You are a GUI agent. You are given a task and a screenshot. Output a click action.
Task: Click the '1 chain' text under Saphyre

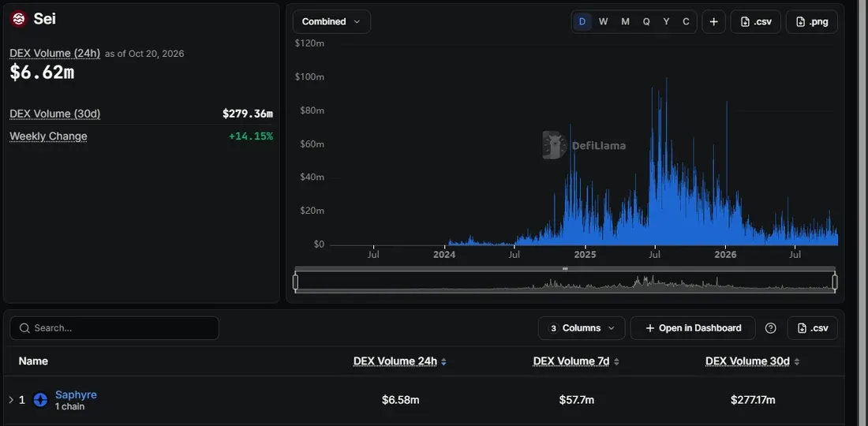69,406
